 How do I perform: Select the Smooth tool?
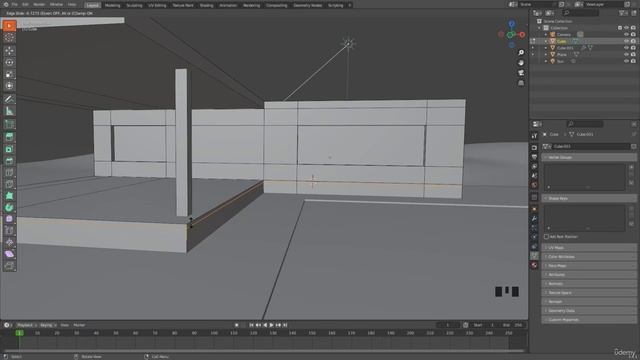click(9, 219)
